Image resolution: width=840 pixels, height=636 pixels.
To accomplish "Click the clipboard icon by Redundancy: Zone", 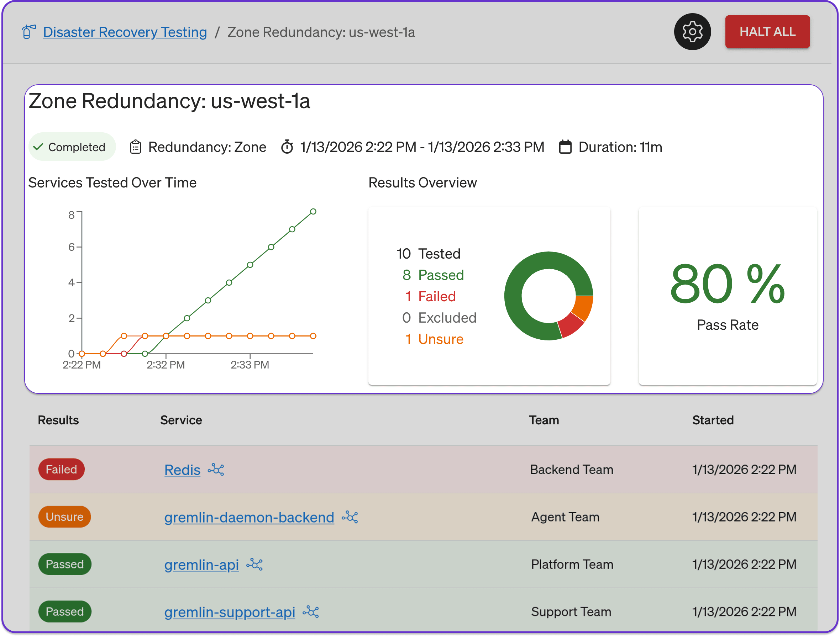I will tap(136, 147).
